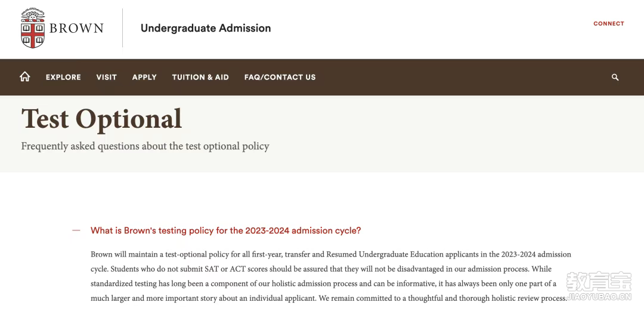Click the watermark logo in the corner
The width and height of the screenshot is (644, 314).
pos(598,282)
